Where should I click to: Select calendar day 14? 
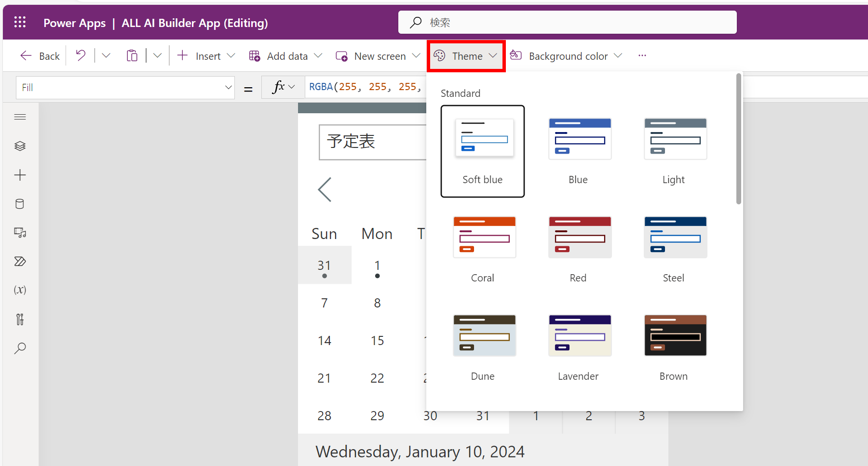pos(325,341)
